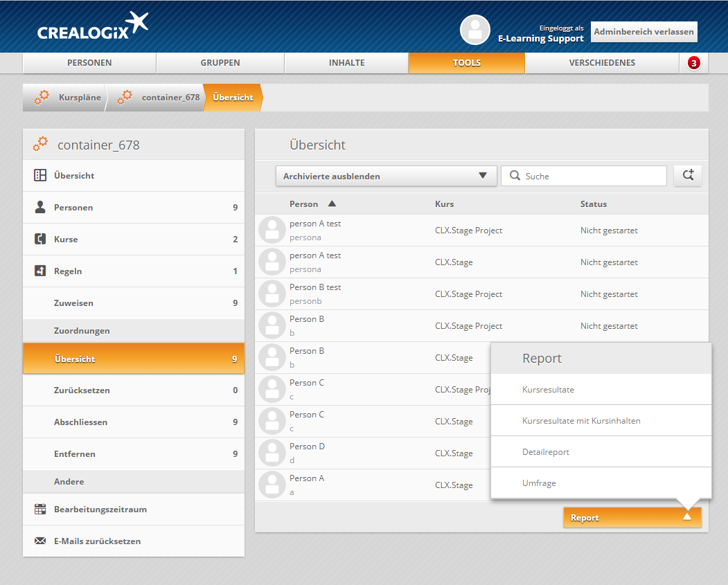Open the red notification badge showing 3

(x=693, y=63)
